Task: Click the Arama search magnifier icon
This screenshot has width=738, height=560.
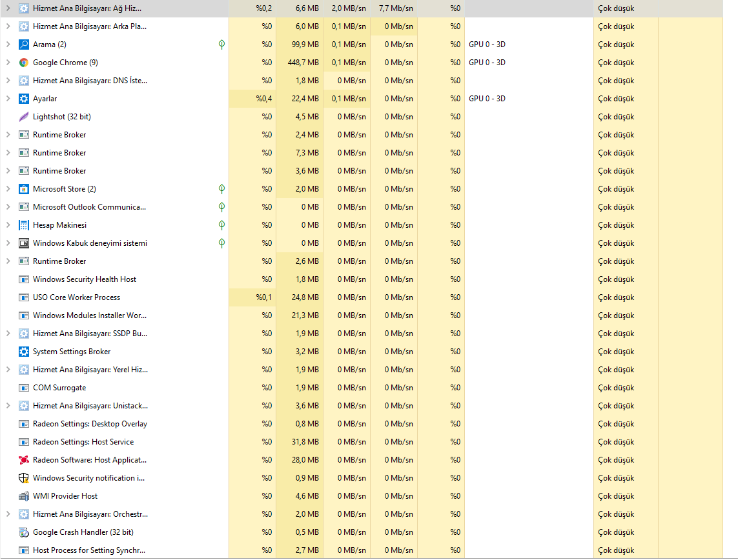Action: pyautogui.click(x=23, y=45)
